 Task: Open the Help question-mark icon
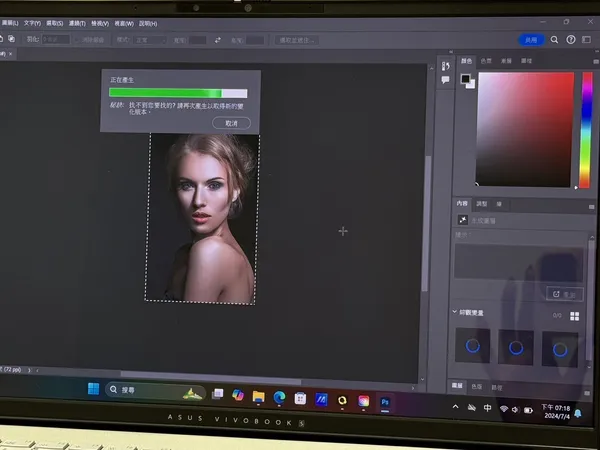tap(571, 39)
